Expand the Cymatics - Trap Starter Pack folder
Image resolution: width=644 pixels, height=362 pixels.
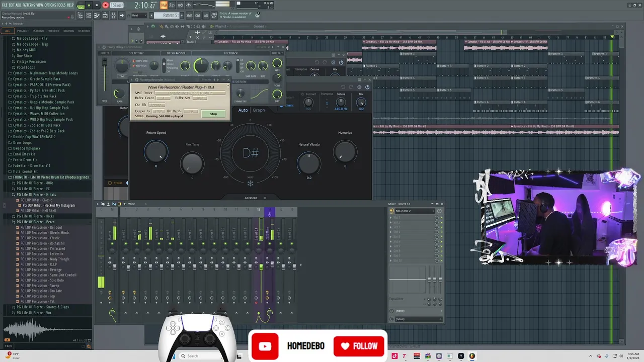tap(35, 96)
